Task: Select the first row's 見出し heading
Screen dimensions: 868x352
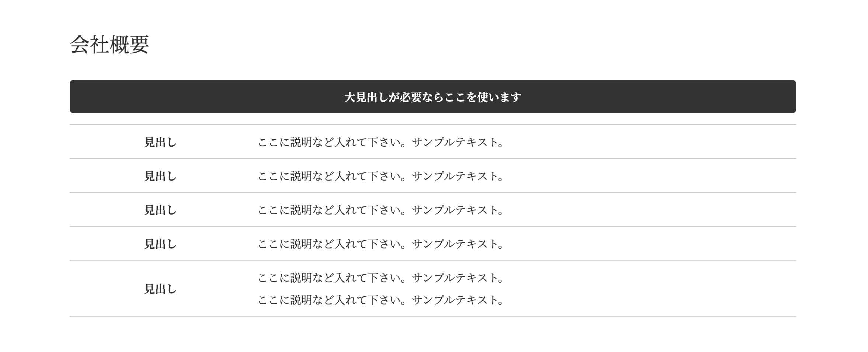Action: click(160, 142)
